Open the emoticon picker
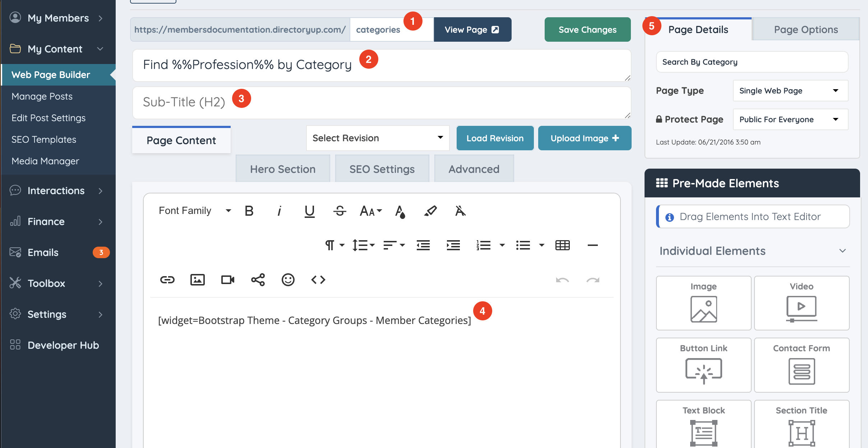This screenshot has height=448, width=868. point(288,280)
